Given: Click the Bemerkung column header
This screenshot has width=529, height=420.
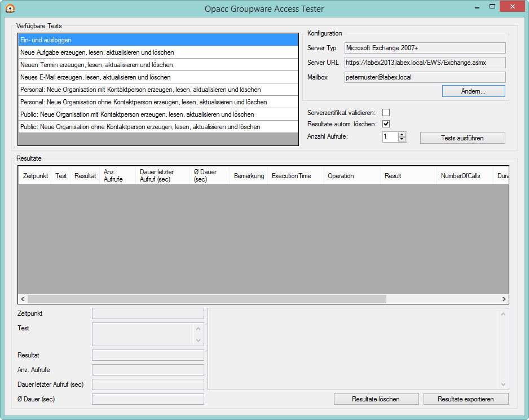Looking at the screenshot, I should click(x=249, y=175).
